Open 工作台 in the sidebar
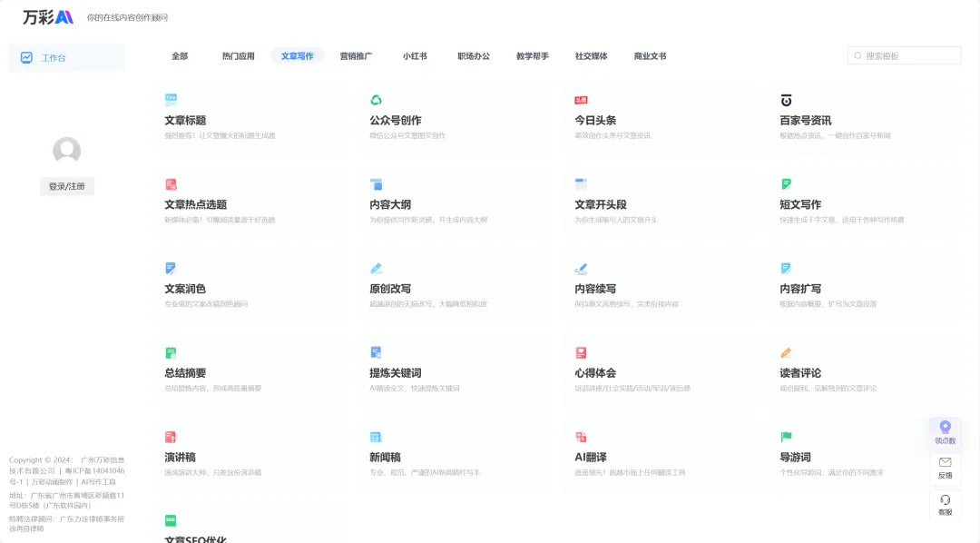This screenshot has width=980, height=543. 67,57
